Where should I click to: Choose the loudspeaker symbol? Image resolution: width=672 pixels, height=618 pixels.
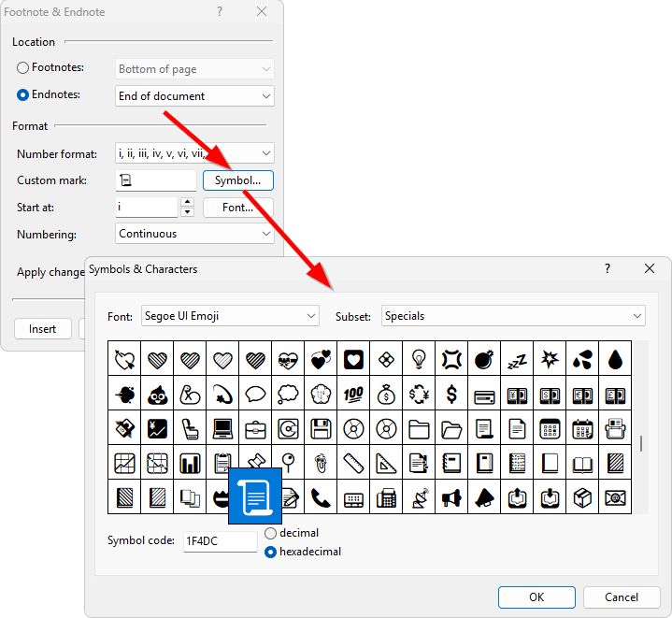coord(451,497)
